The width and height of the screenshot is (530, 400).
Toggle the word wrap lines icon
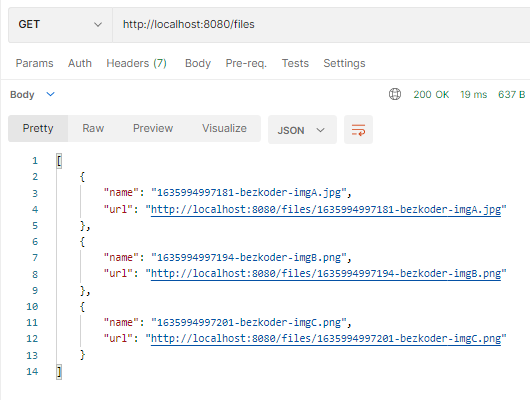coord(358,130)
